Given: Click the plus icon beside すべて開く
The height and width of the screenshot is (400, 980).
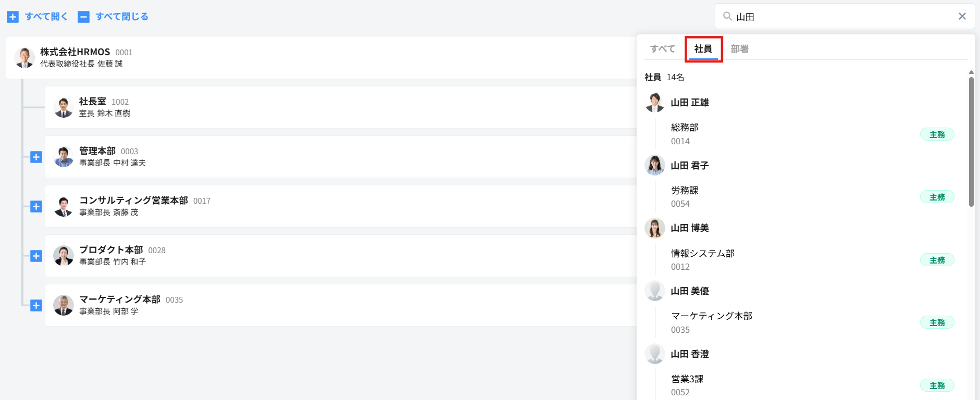Looking at the screenshot, I should pyautogui.click(x=13, y=17).
